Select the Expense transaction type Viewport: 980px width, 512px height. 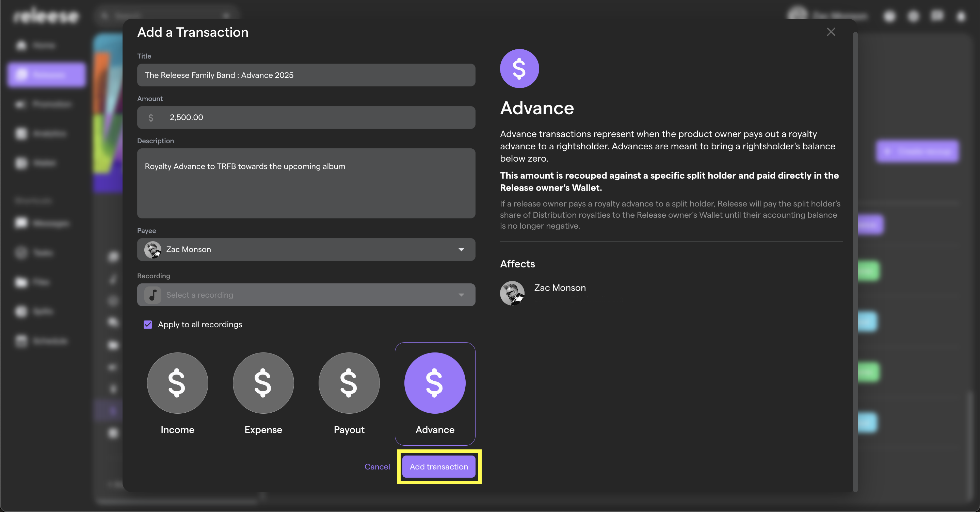(x=263, y=393)
